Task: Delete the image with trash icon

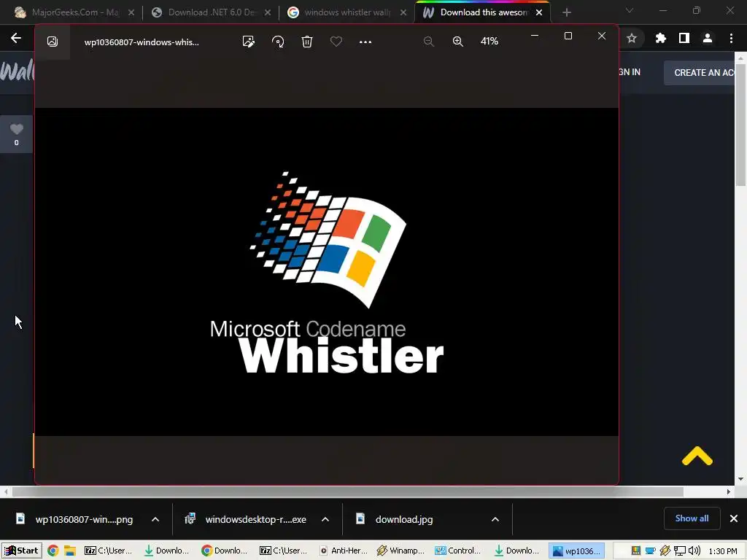Action: 307,42
